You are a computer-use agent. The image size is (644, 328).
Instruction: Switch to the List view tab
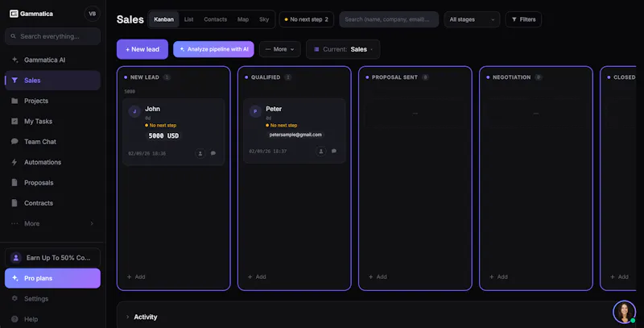(x=188, y=19)
